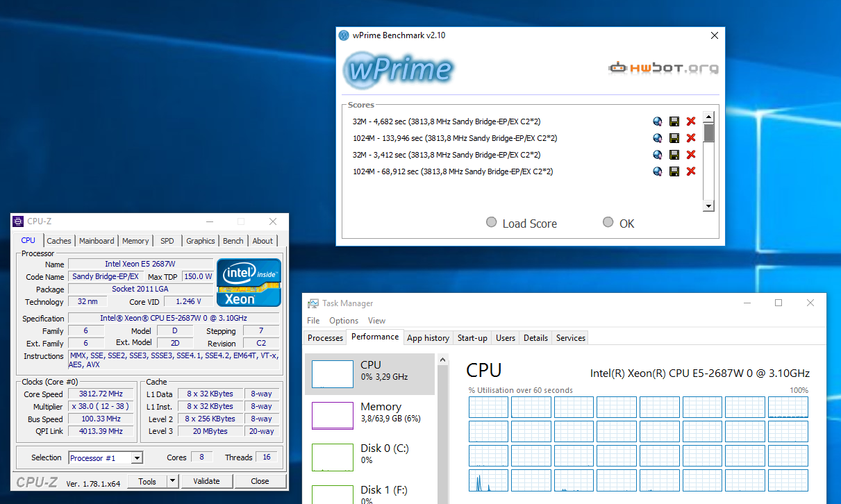
Task: Switch to the Caches tab
Action: point(59,241)
